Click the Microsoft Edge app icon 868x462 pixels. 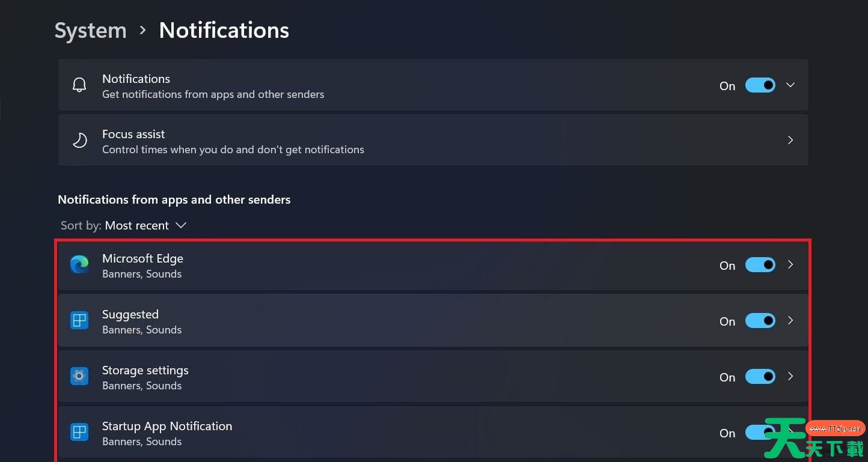pos(79,265)
